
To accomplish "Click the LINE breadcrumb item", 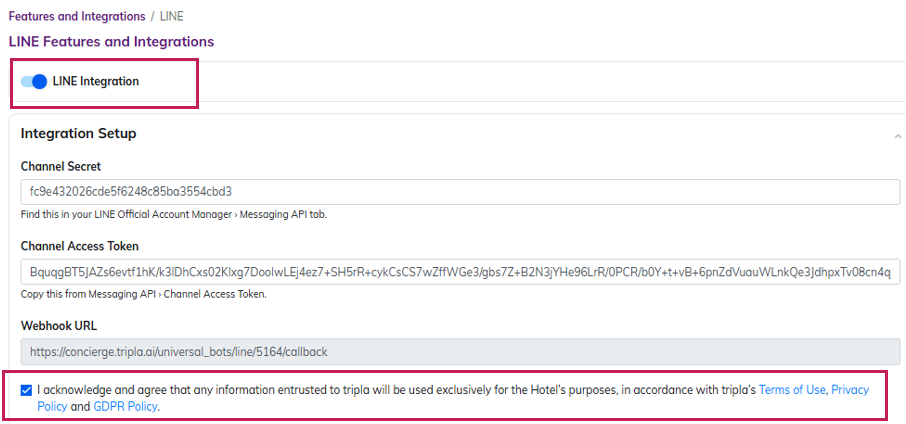I will coord(171,17).
